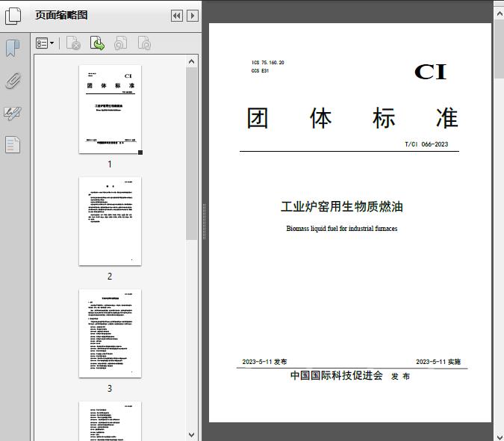Open the Attachments paperclip panel
This screenshot has height=441, width=504.
click(13, 81)
